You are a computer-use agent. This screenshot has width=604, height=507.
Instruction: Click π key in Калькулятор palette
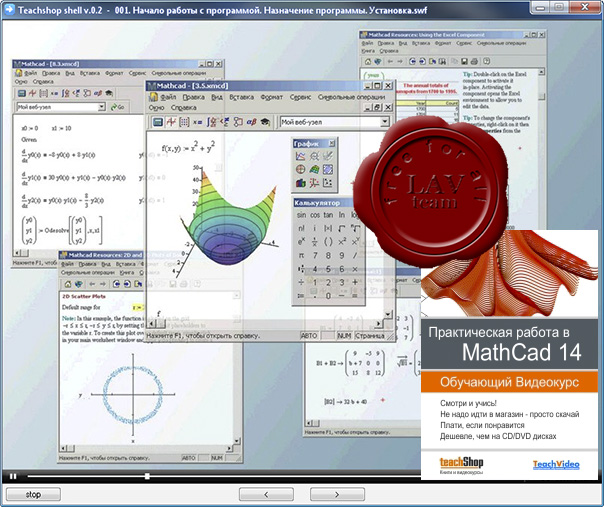point(301,255)
